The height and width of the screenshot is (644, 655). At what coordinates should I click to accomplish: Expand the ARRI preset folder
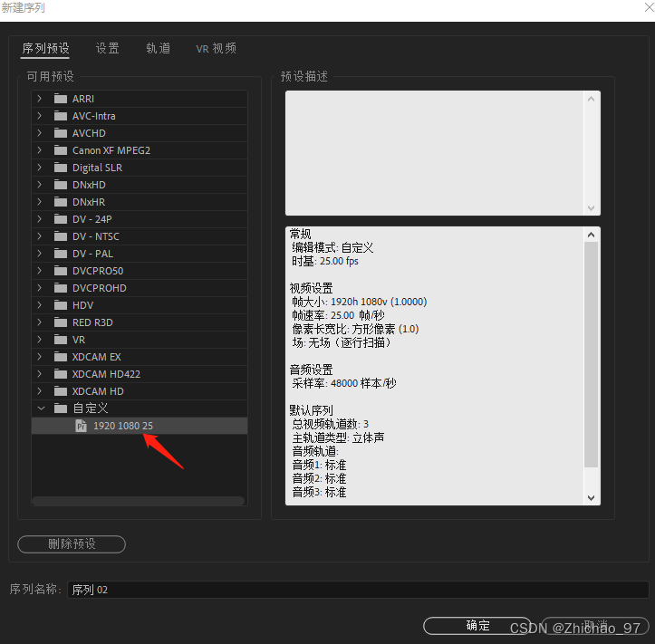tap(39, 99)
